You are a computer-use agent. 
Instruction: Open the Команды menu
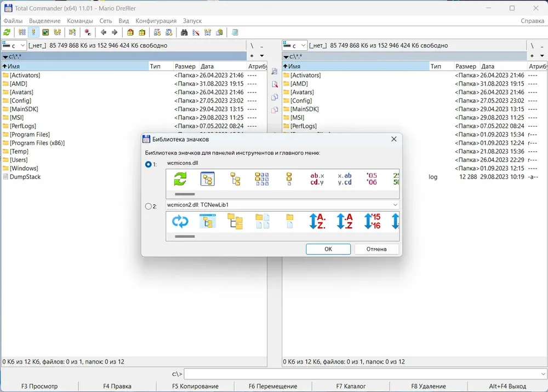[80, 21]
